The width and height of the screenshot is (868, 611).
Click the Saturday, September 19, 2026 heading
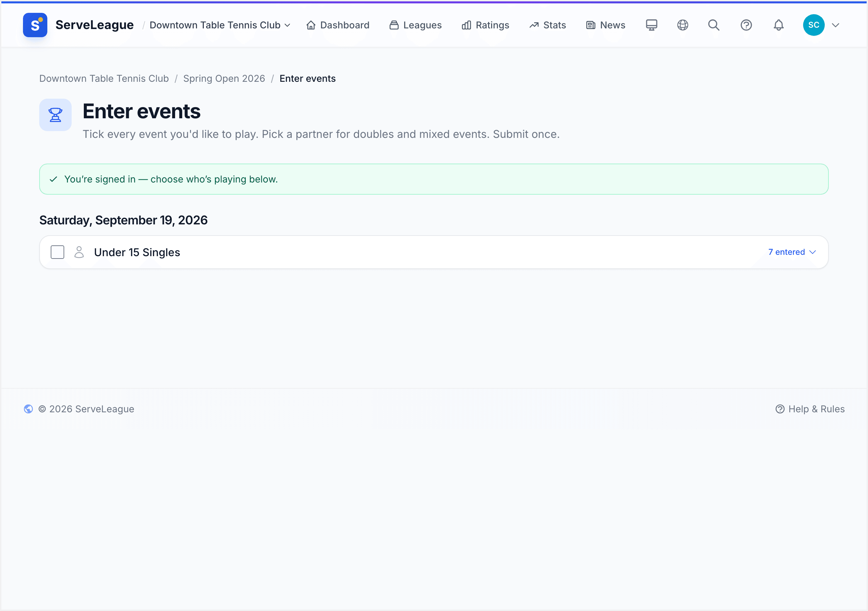tap(124, 220)
